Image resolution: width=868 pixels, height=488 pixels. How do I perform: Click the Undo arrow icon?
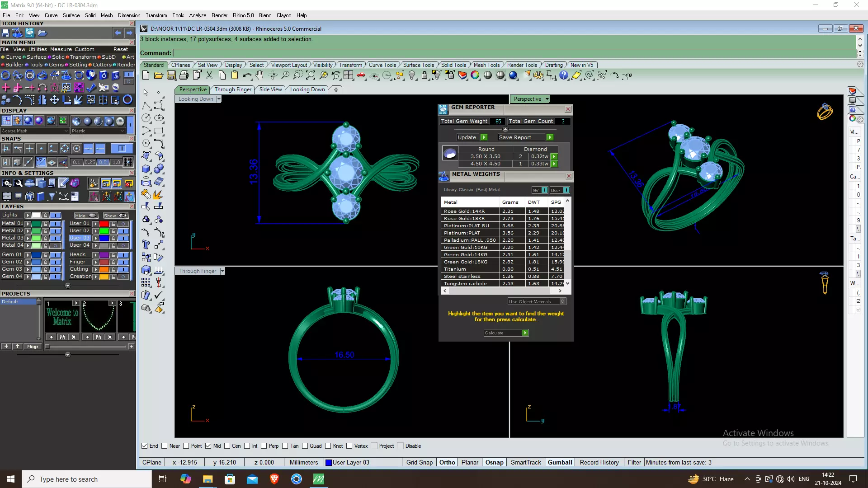click(x=246, y=75)
